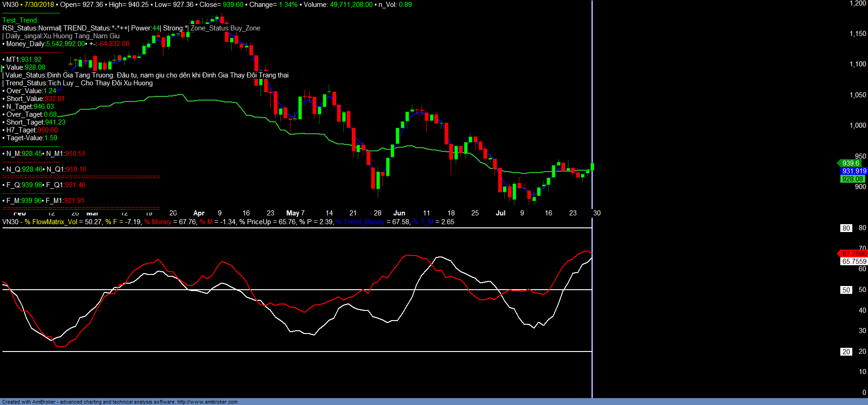868x405 pixels.
Task: Click the Test_Trend indicator title
Action: tap(20, 20)
